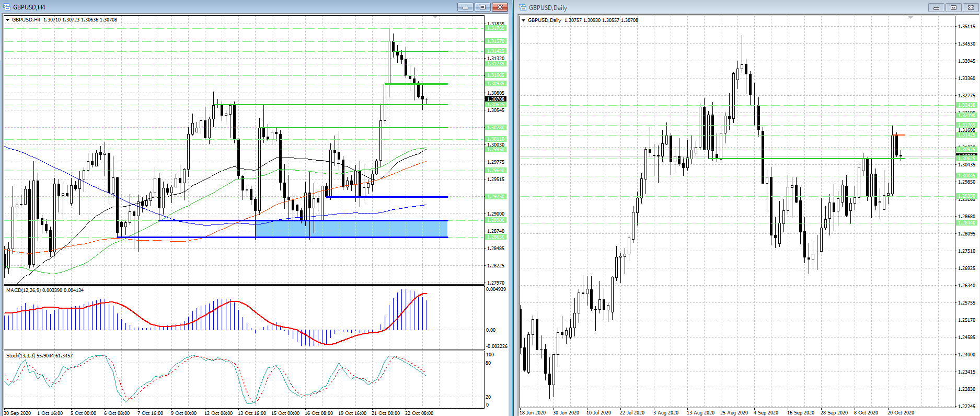The width and height of the screenshot is (980, 416).
Task: Click the current price tag 1.30708 on H4 scale
Action: coord(495,99)
